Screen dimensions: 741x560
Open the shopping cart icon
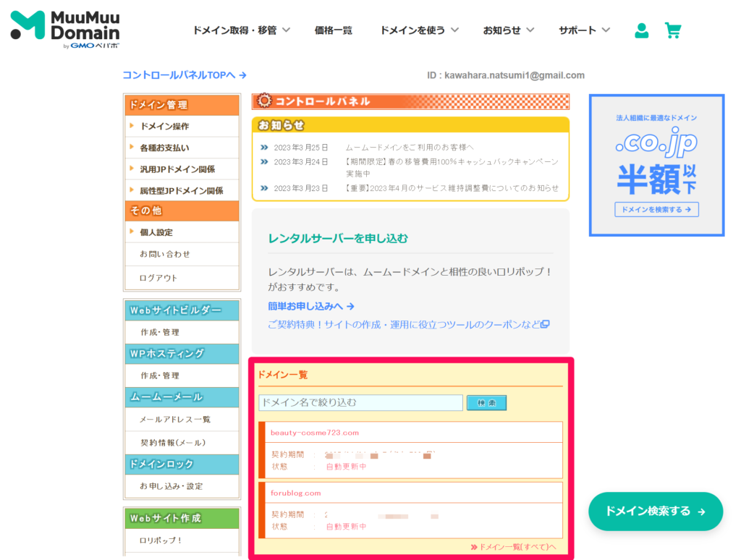[673, 31]
